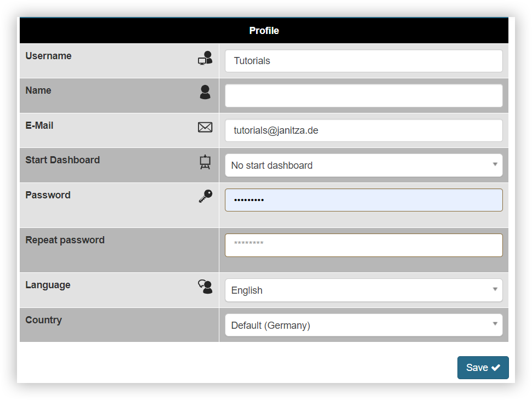The height and width of the screenshot is (400, 532).
Task: Click the key icon beside Password
Action: 205,196
